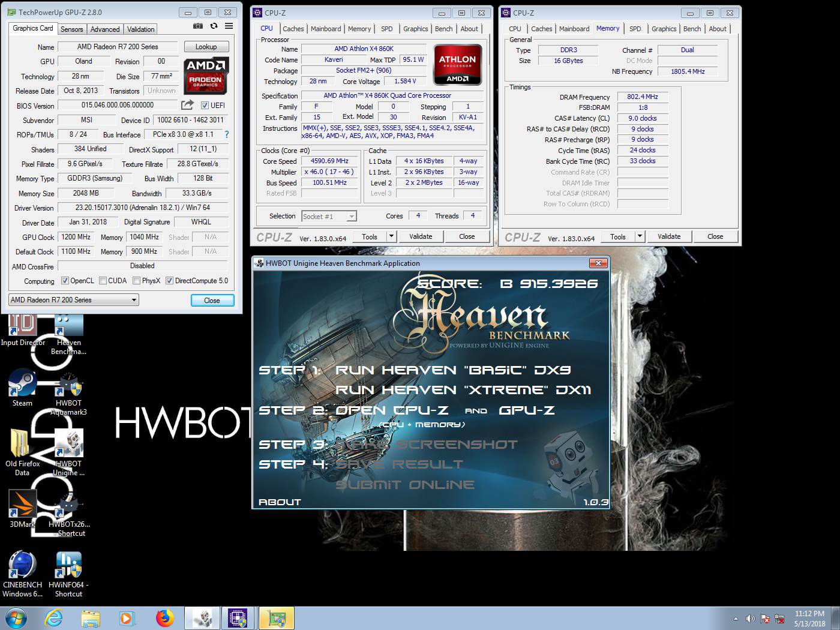Click Validate in right CPU-Z Memory window
The height and width of the screenshot is (630, 840).
click(669, 236)
